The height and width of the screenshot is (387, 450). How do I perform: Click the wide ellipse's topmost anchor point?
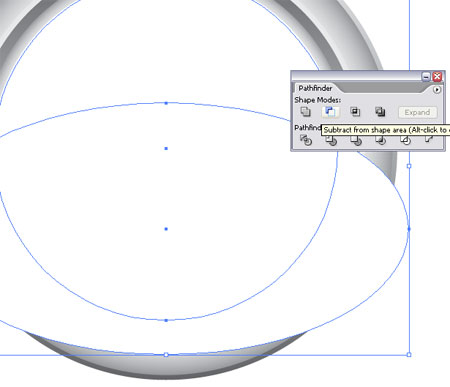(166, 103)
